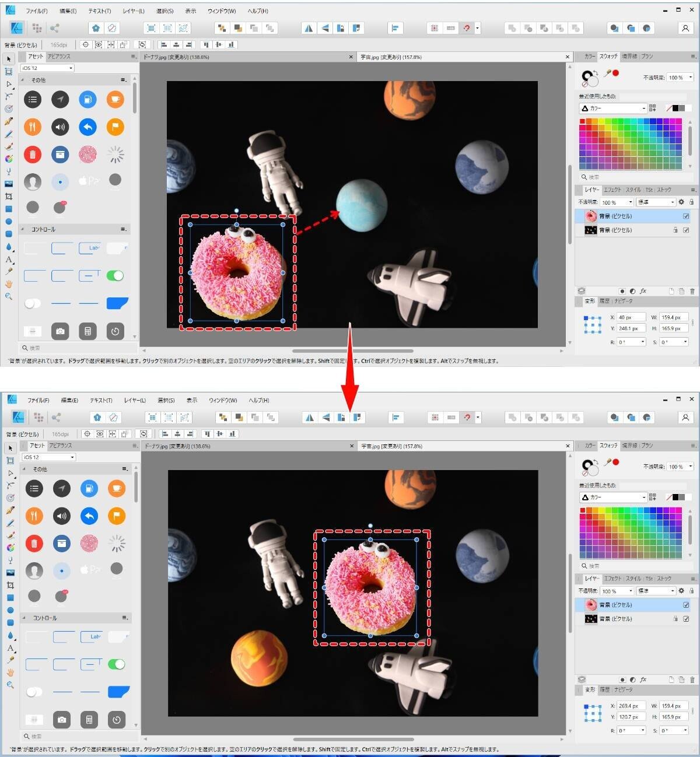
Task: Choose the fingerprint asset in bottom window
Action: click(x=89, y=543)
